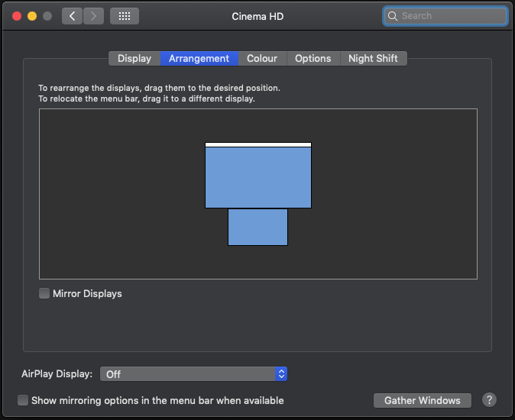Click the back navigation arrow
This screenshot has height=420, width=515.
click(72, 16)
